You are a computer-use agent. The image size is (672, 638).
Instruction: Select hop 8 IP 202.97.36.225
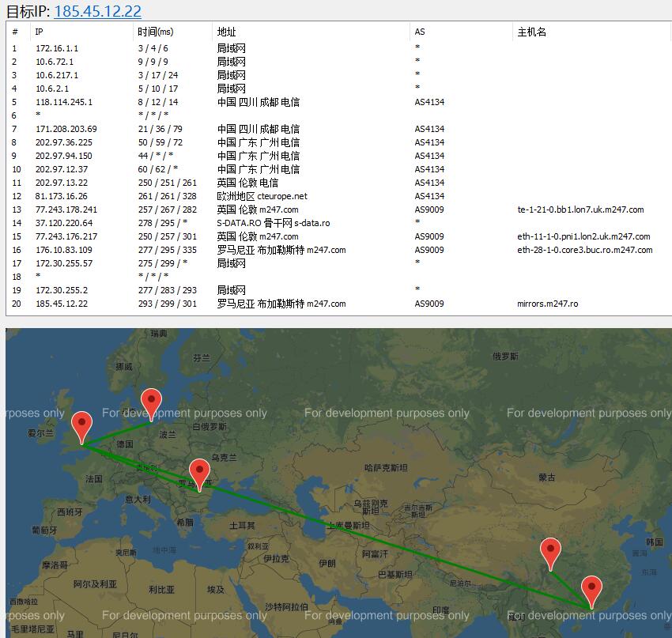64,142
